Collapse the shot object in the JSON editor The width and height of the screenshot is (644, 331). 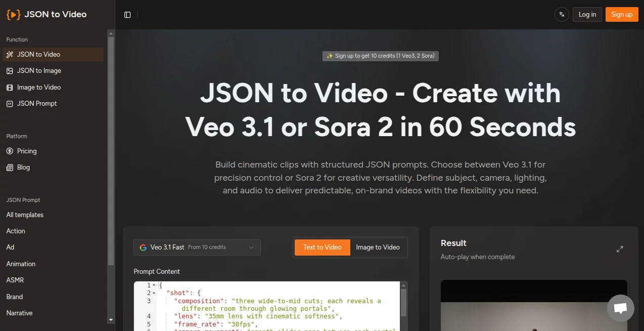pos(153,293)
